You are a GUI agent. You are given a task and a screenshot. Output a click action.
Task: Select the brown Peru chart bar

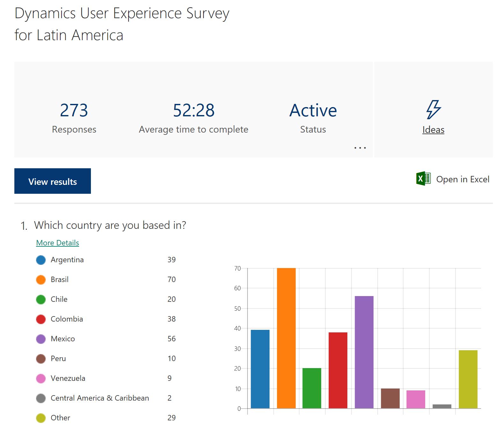pyautogui.click(x=390, y=398)
